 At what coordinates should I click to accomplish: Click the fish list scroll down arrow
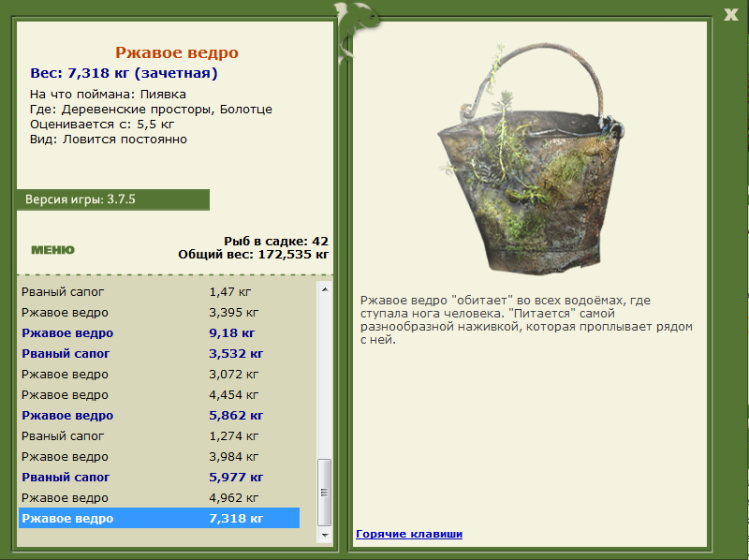[325, 535]
